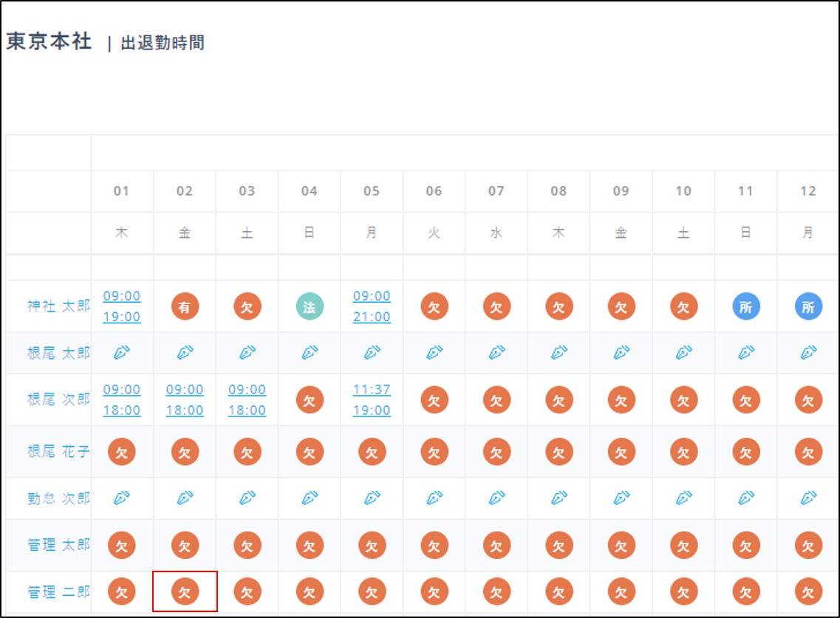Click the pen edit icon for 根尾 太郎 on day 01

pyautogui.click(x=122, y=353)
